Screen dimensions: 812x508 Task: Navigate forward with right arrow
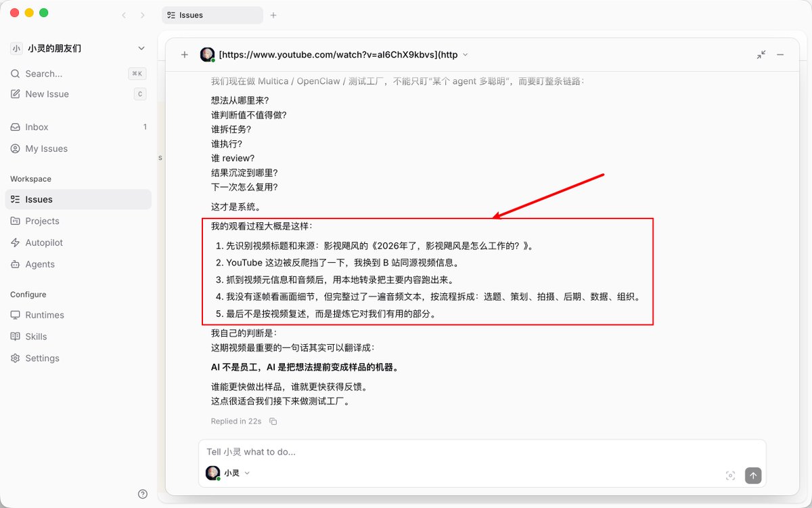(142, 15)
